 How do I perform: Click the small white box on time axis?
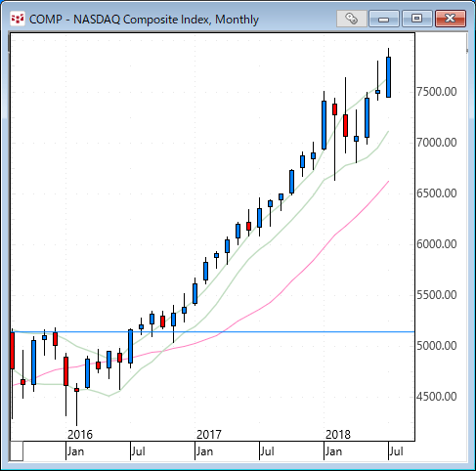pyautogui.click(x=17, y=451)
